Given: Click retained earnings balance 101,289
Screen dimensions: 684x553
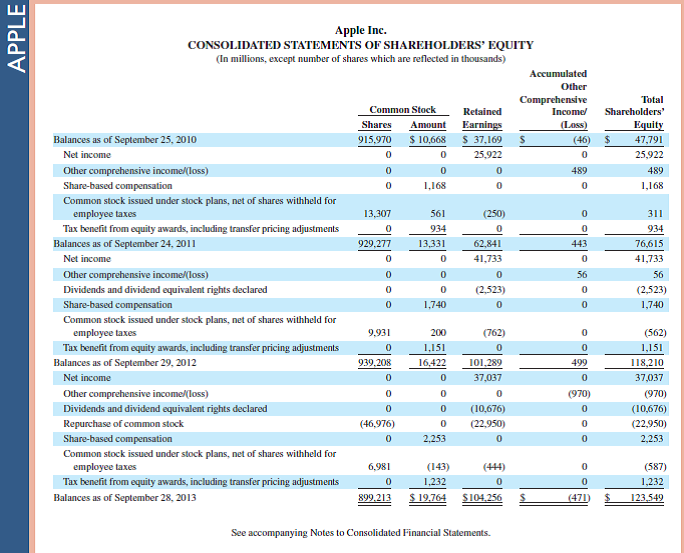Looking at the screenshot, I should click(486, 362).
